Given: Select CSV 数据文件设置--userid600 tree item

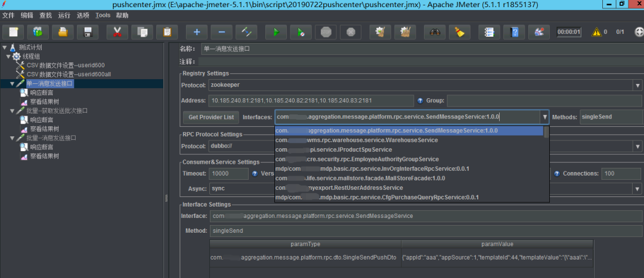Looking at the screenshot, I should 66,65.
